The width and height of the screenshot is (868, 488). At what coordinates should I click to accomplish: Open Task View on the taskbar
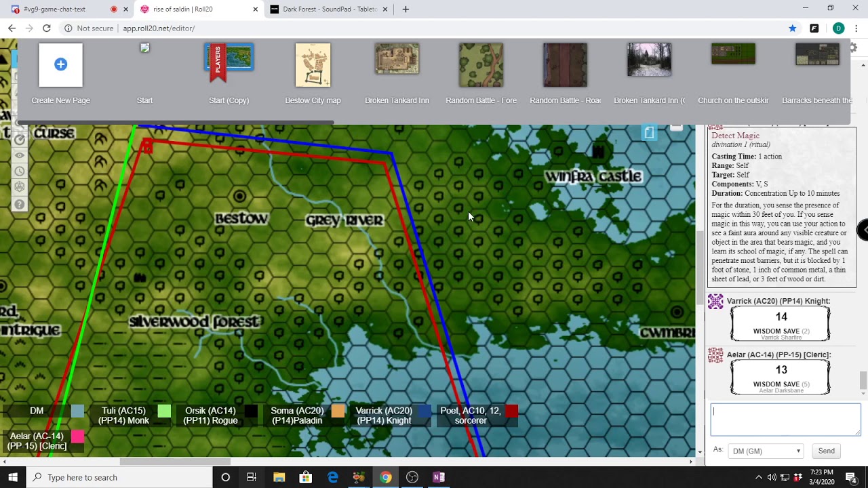252,477
